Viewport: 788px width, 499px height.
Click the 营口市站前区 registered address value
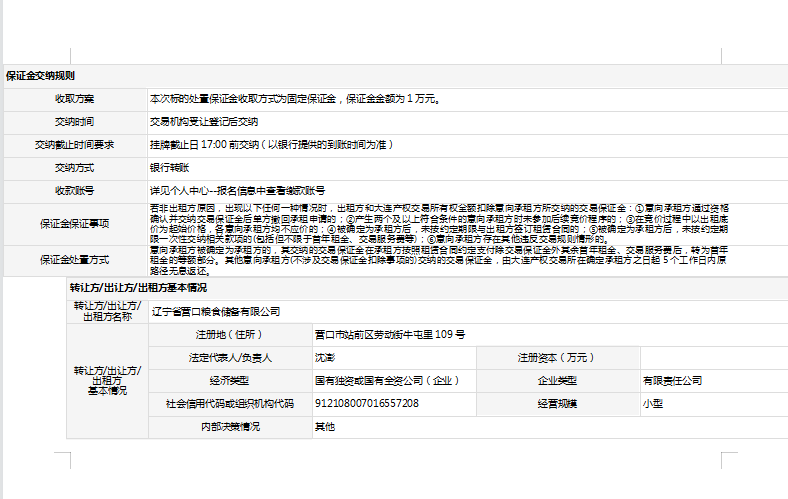389,334
